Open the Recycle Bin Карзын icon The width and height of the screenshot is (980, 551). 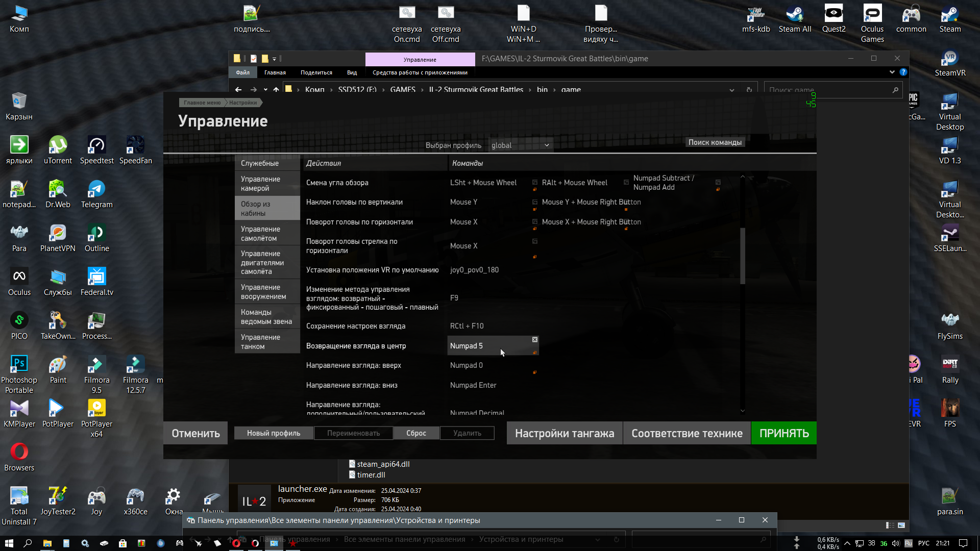(19, 107)
